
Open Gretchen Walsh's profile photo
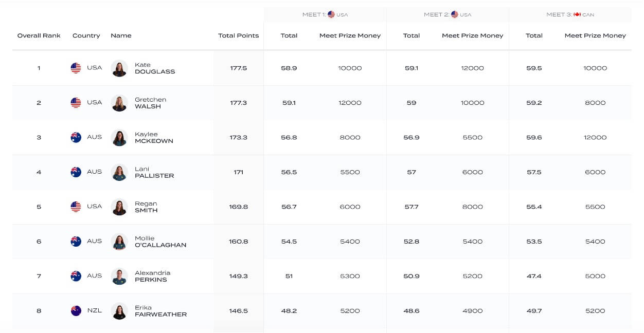click(x=119, y=103)
